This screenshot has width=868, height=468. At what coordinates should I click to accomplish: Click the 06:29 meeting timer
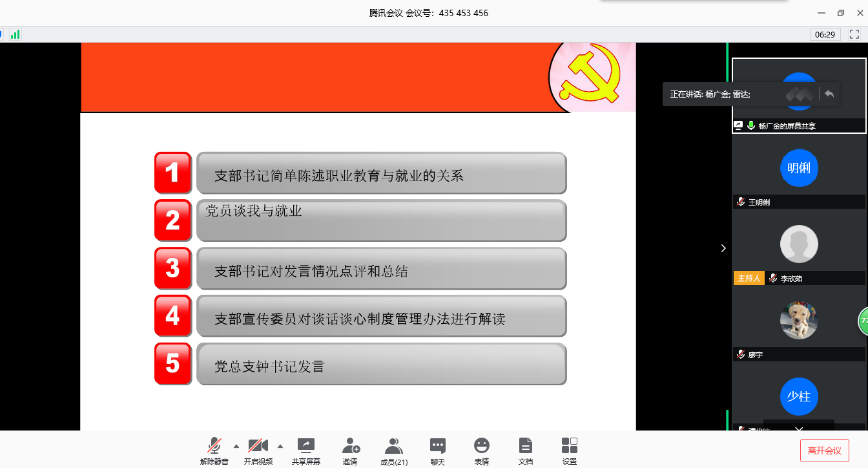tap(825, 34)
